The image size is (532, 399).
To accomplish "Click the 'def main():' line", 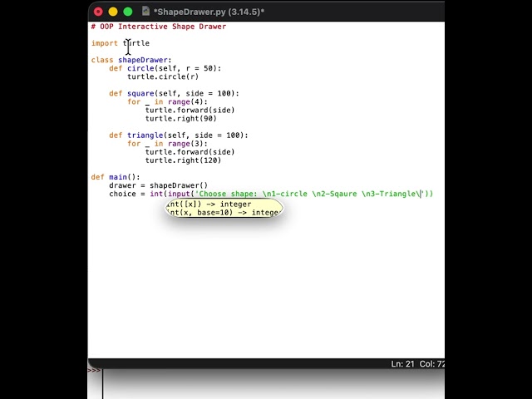I will (116, 177).
